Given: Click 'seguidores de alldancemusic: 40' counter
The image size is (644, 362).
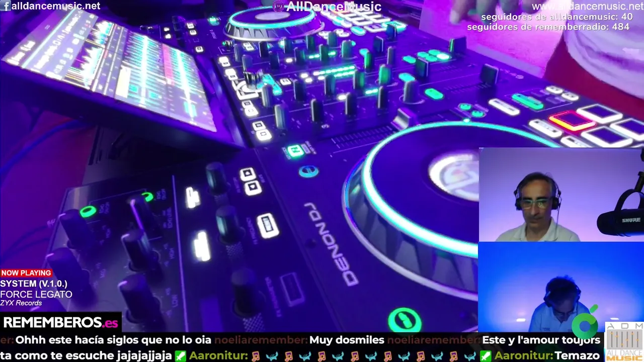Looking at the screenshot, I should (557, 17).
